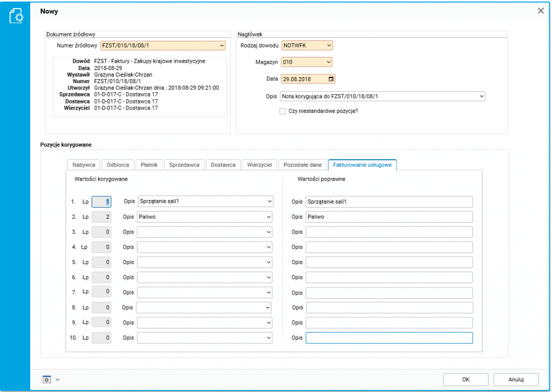Enable 'Czy niestandardowe pozycje?' checkbox
This screenshot has height=392, width=552.
(x=282, y=111)
